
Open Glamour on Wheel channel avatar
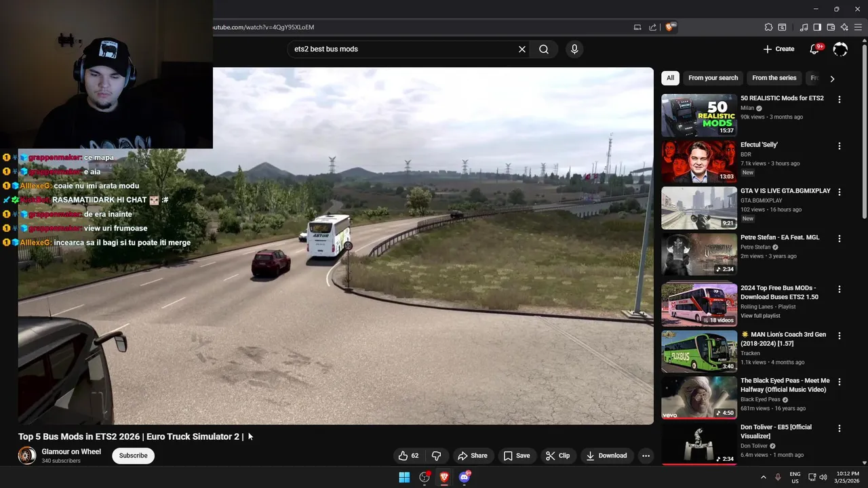tap(27, 455)
